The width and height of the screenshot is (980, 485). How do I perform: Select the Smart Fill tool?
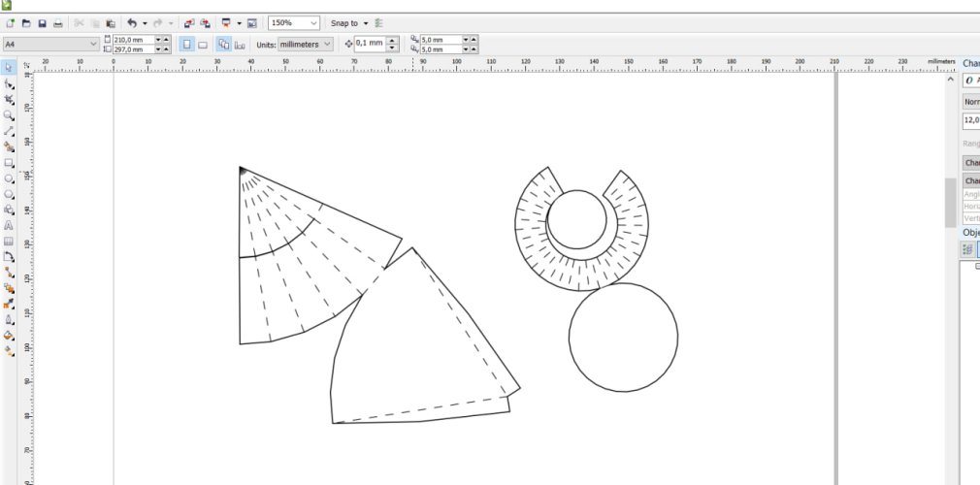click(9, 146)
